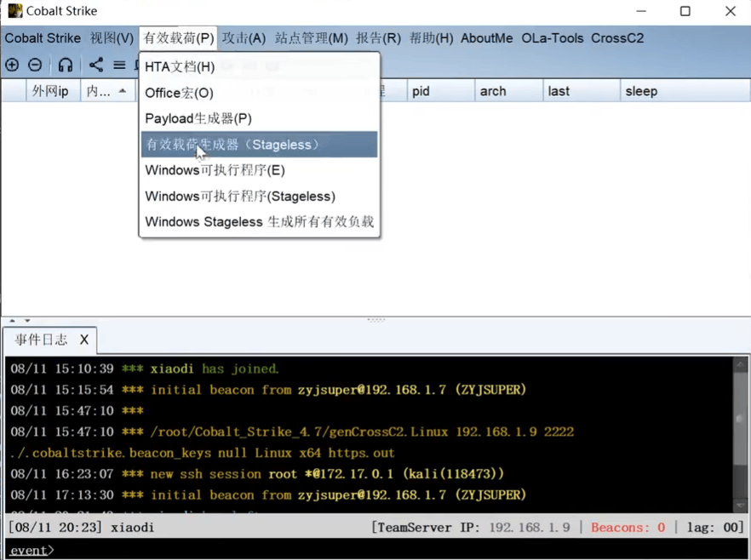This screenshot has width=751, height=560.
Task: Click the red 'Beacons: 0' status text
Action: coord(628,528)
